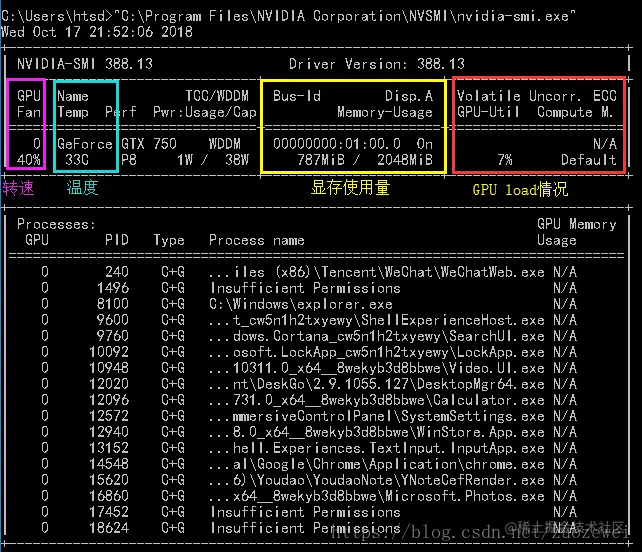Click the InputApp.exe process name
The image size is (642, 552).
pos(377,448)
